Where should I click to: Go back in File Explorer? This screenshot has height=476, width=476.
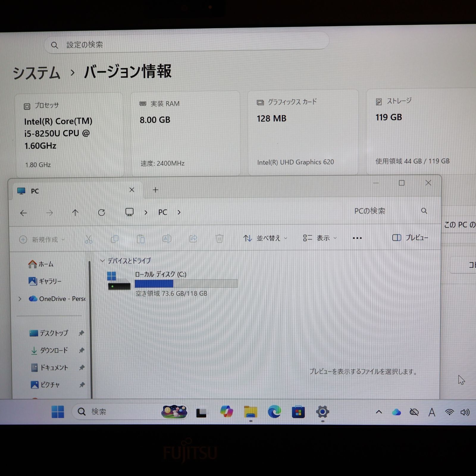point(24,213)
